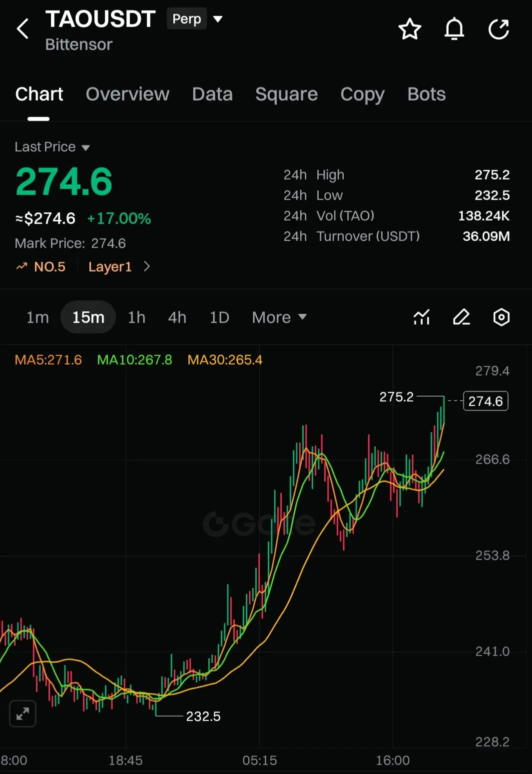Tap the +17.00% change value
This screenshot has width=532, height=774.
coord(119,218)
